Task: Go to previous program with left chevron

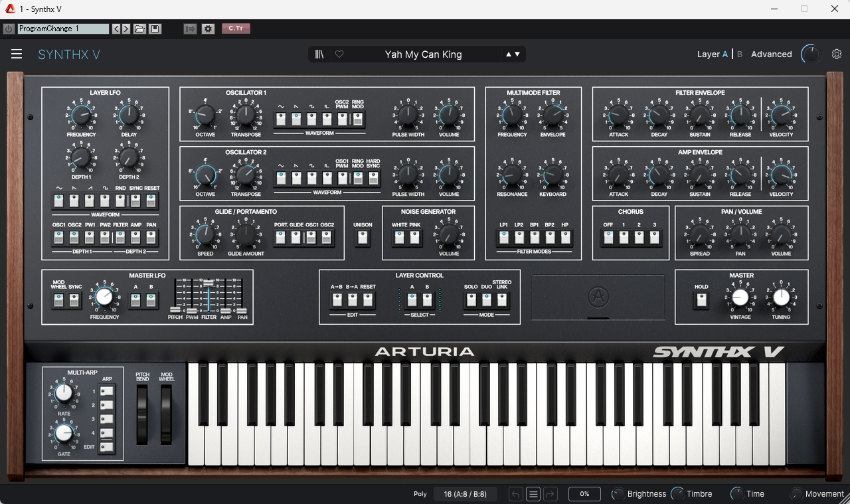Action: (116, 29)
